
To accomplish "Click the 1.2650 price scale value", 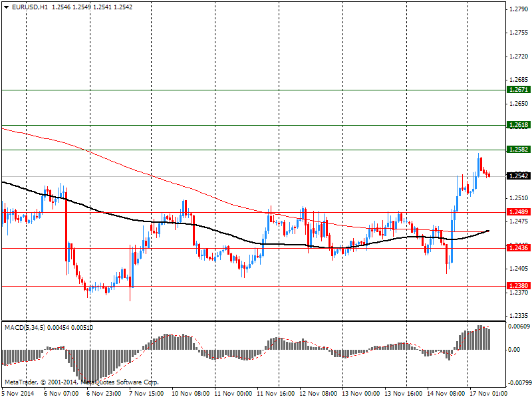I will [x=519, y=104].
